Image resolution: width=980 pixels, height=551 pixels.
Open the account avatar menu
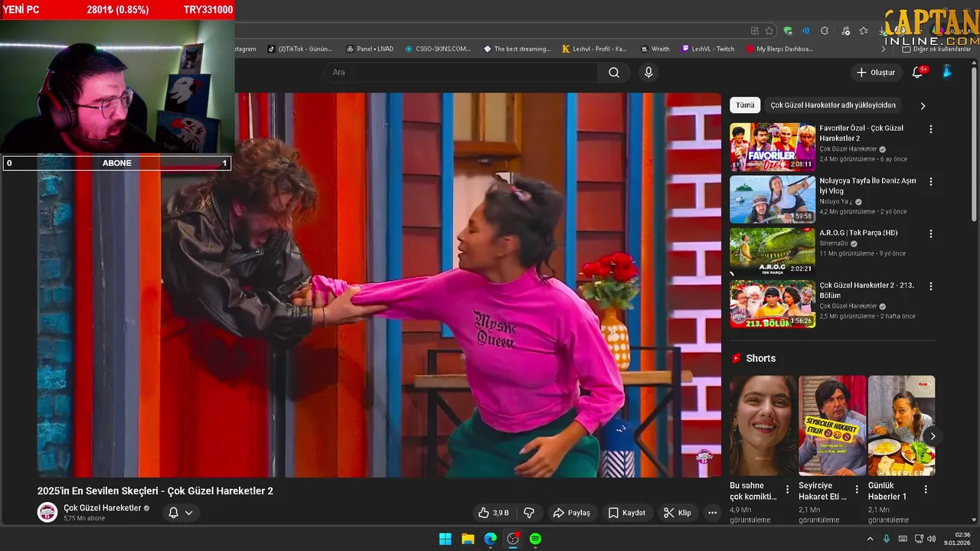(x=947, y=72)
